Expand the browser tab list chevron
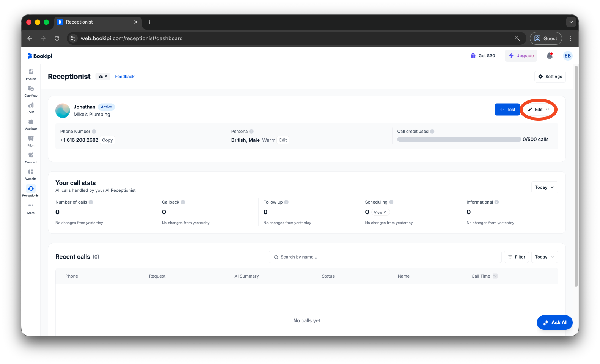 tap(571, 22)
